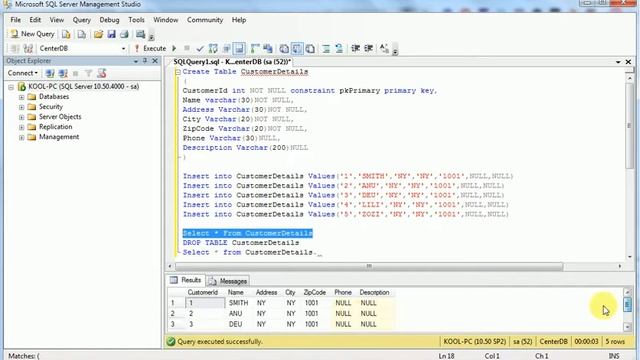Click the results grid scrollbar thumb

(628, 304)
